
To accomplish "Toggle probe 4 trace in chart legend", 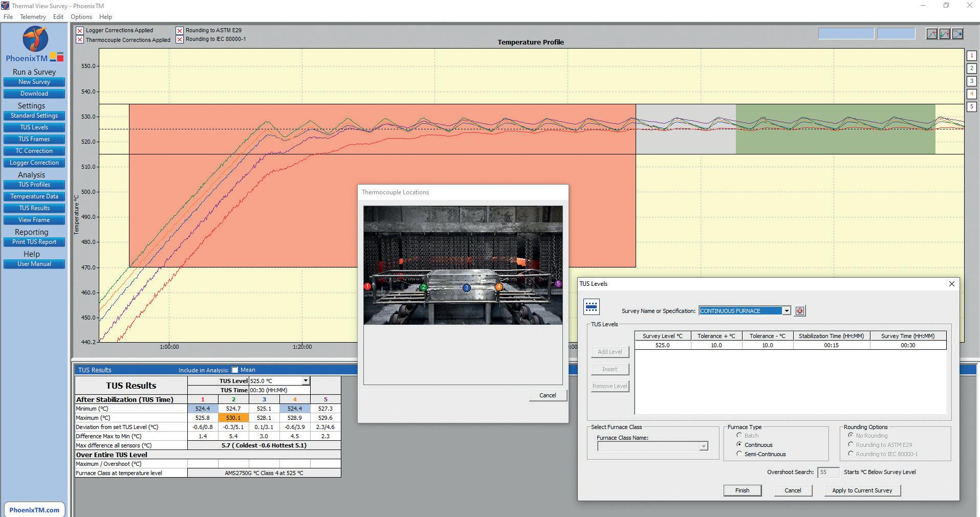I will click(971, 94).
